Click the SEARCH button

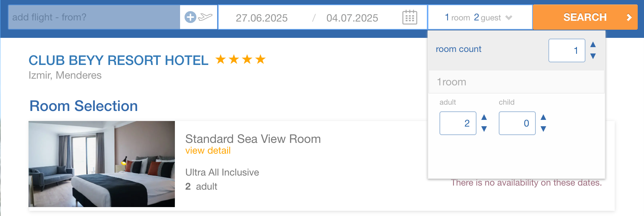[x=585, y=17]
